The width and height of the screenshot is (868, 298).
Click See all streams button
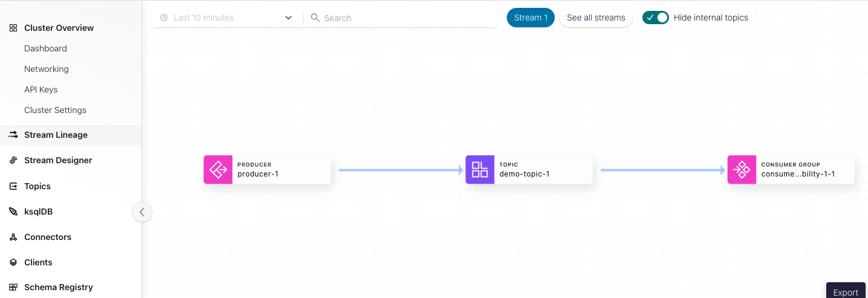596,18
